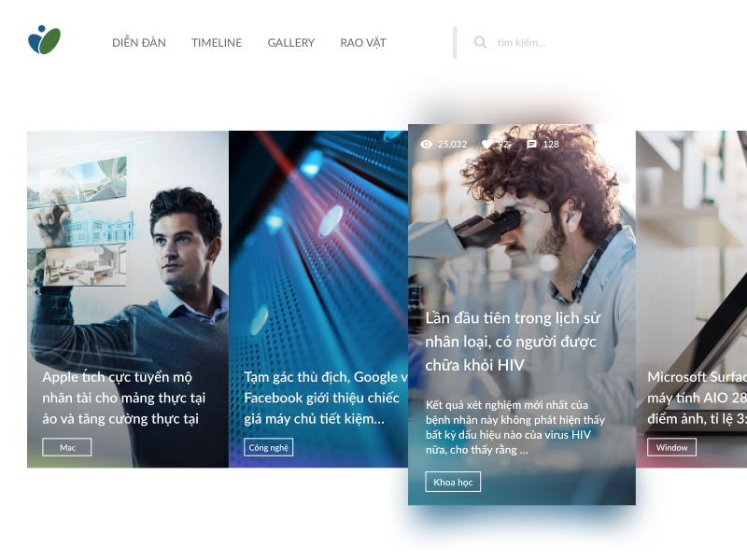Image resolution: width=747 pixels, height=560 pixels.
Task: Select the Khoa học category tag
Action: tap(453, 482)
